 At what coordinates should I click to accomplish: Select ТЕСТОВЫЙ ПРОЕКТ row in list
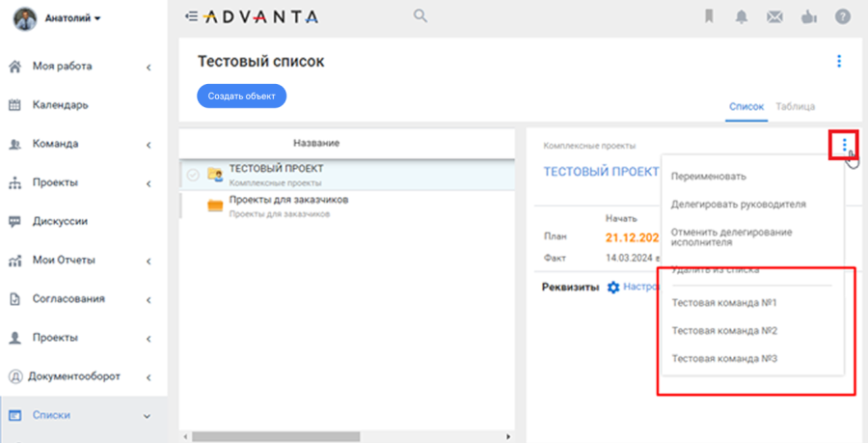[347, 175]
